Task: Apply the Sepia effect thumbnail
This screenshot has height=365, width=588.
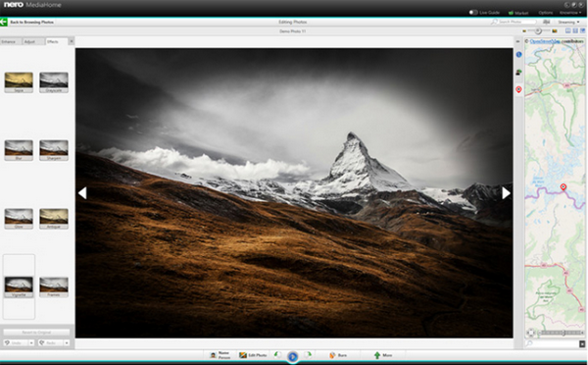Action: [x=19, y=82]
